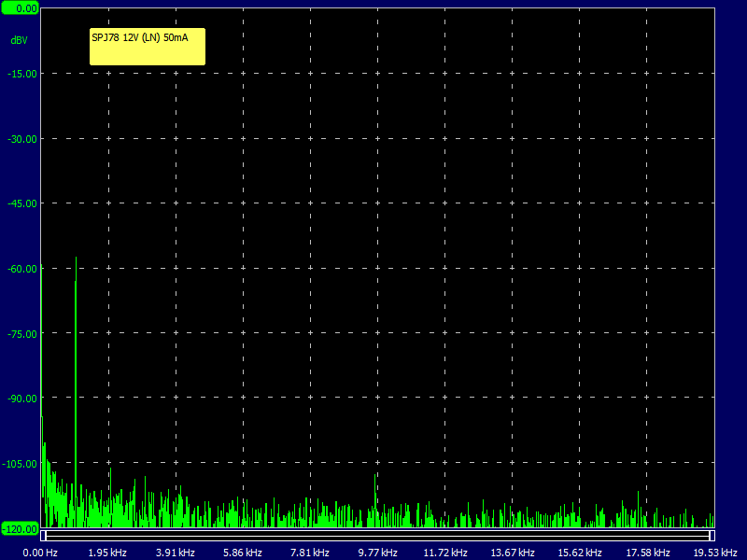Click the 7.81 kHz frequency label

click(x=310, y=553)
